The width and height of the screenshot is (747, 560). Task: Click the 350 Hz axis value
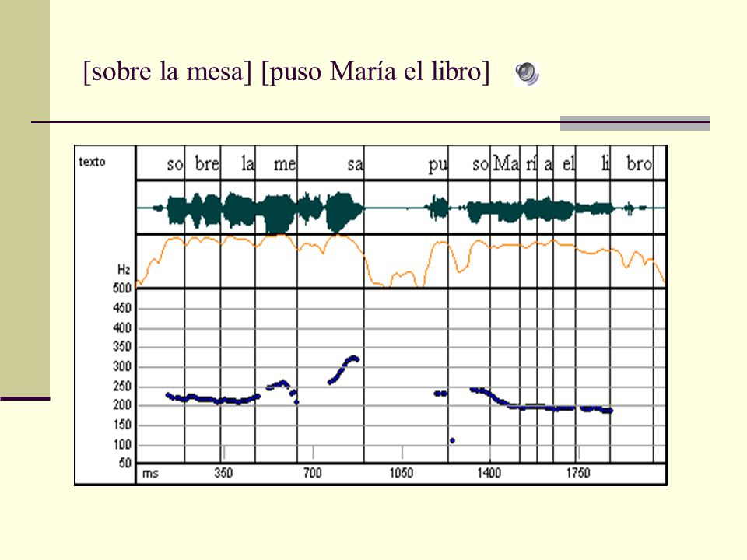tap(122, 347)
